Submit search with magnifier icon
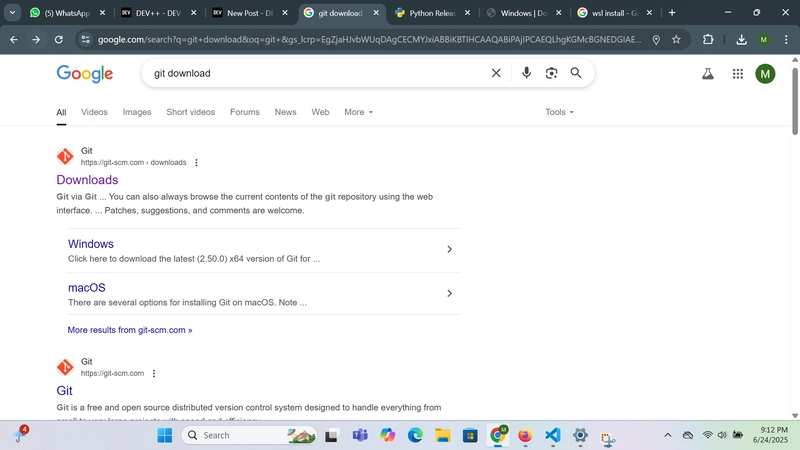This screenshot has height=450, width=800. click(576, 73)
